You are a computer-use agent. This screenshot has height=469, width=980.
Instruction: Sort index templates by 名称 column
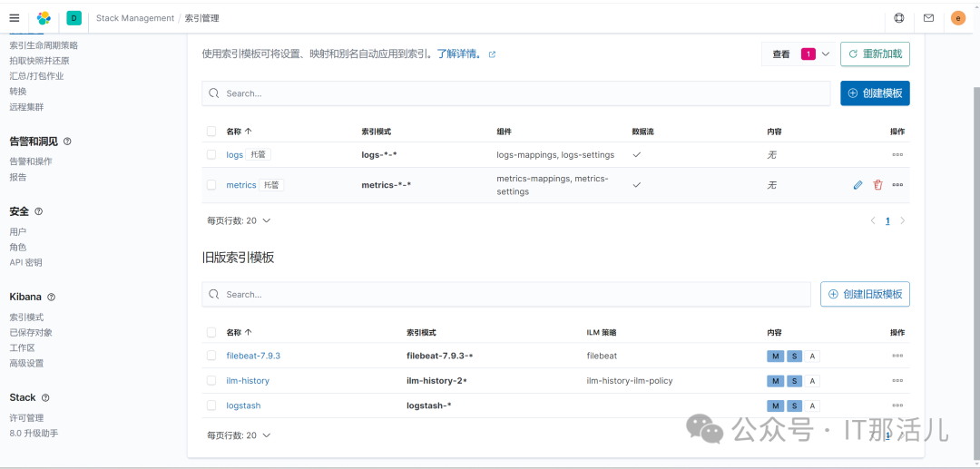click(239, 132)
